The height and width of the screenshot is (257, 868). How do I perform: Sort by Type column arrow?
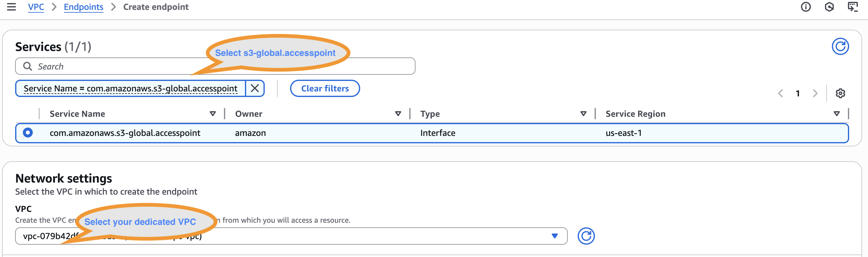(x=583, y=114)
